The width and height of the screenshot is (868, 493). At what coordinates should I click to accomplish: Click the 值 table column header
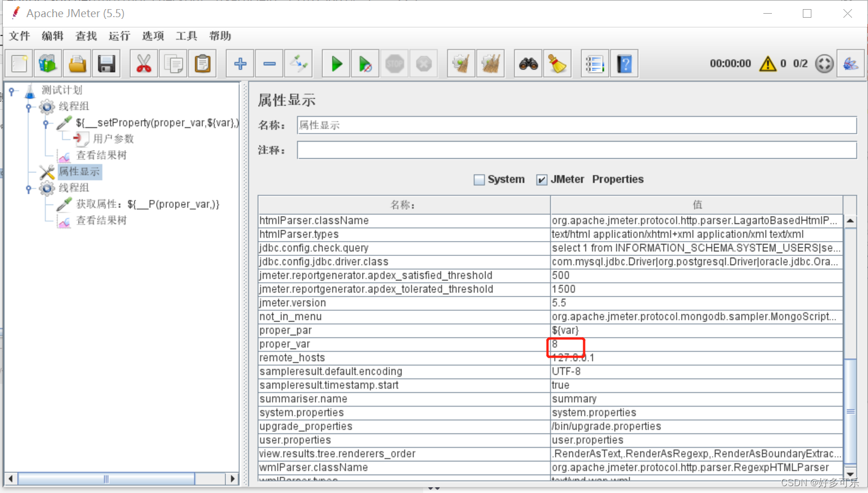click(696, 205)
